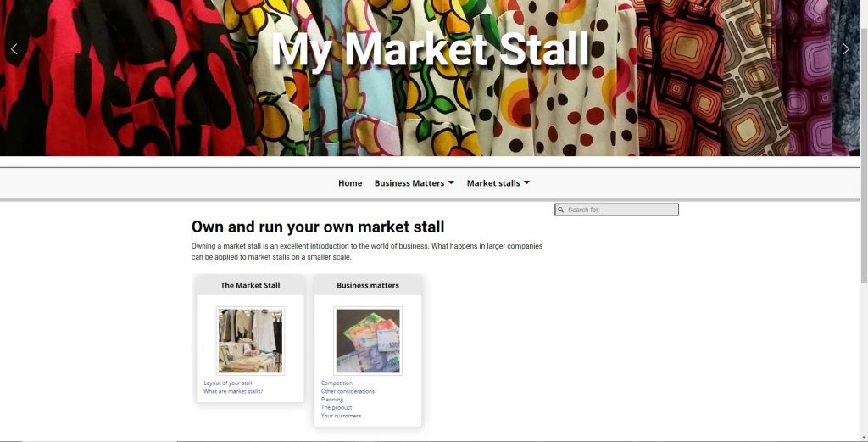
Task: Open the market stall clothing thumbnail
Action: click(x=250, y=341)
